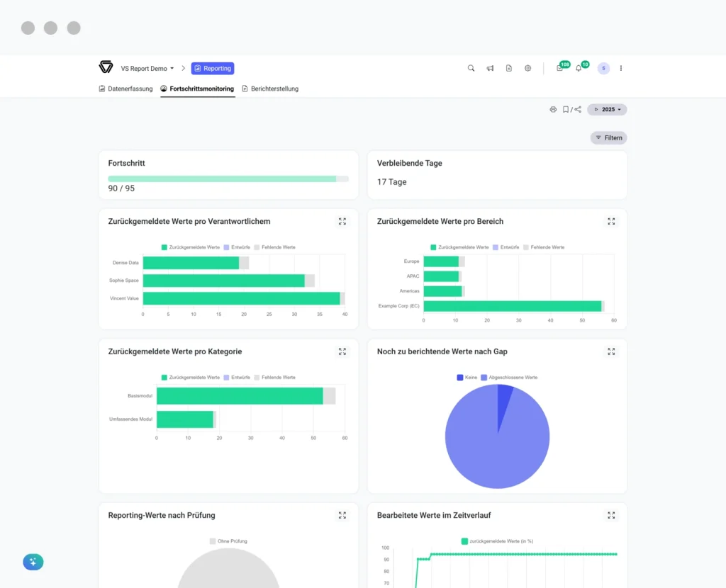Screen dimensions: 726x588
Task: Toggle zurückgemeldete Werte (in %) legend
Action: 497,541
